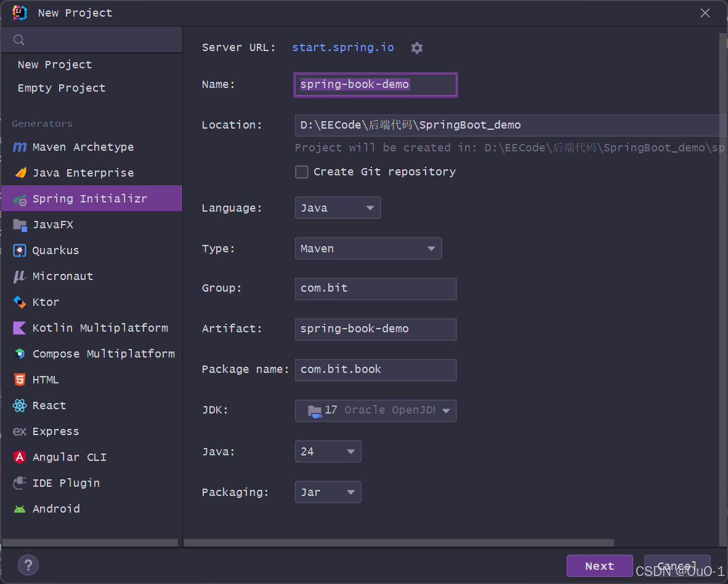Select the IDE Plugin entry
The width and height of the screenshot is (728, 584).
pyautogui.click(x=92, y=483)
